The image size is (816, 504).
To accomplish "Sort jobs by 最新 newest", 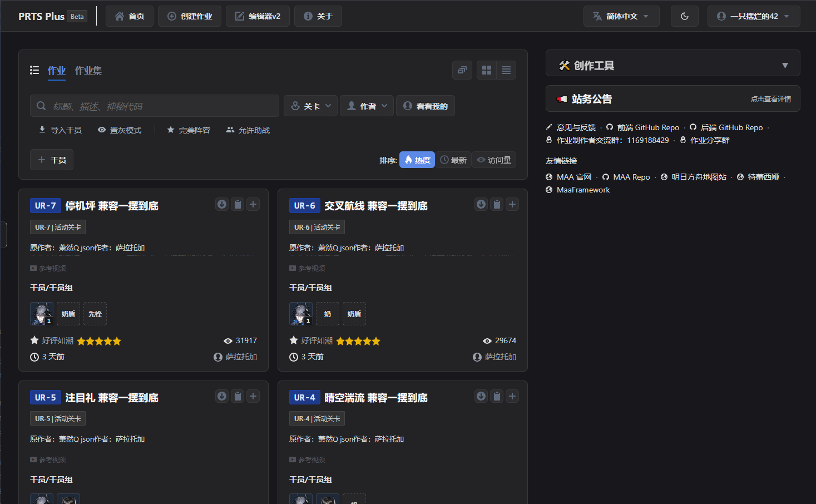I will [453, 160].
